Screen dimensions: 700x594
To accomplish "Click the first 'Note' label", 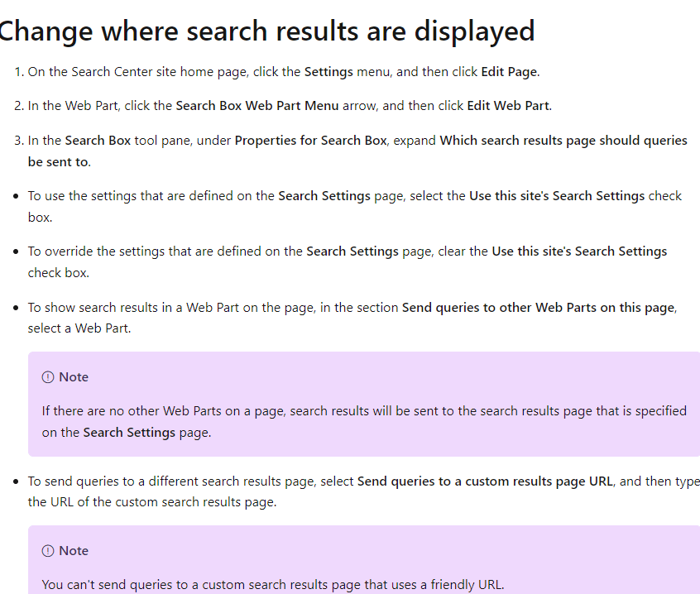I will pyautogui.click(x=74, y=377).
